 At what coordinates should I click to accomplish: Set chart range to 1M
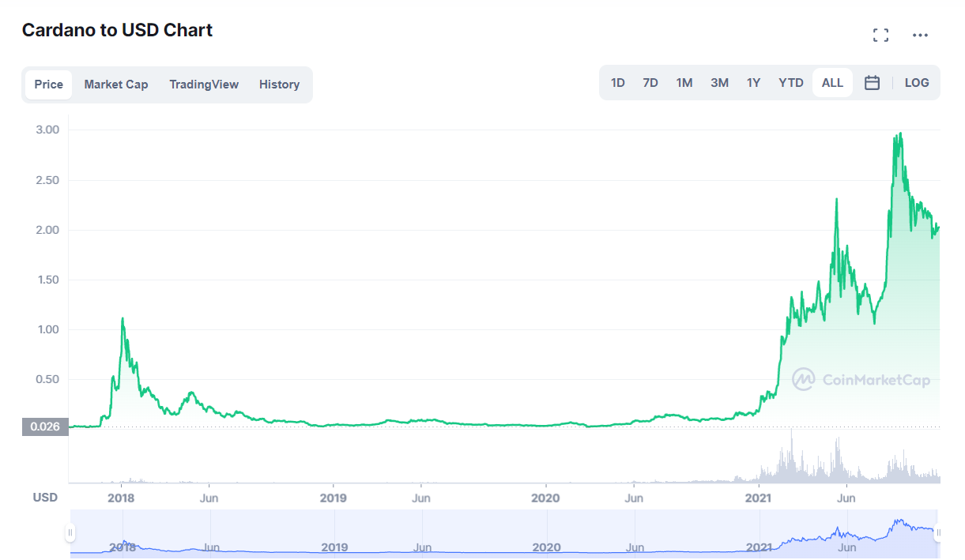point(684,83)
